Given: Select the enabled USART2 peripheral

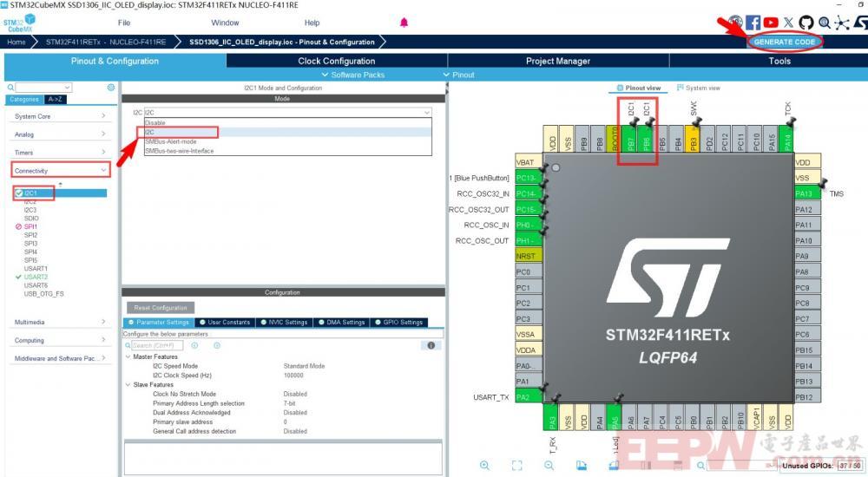Looking at the screenshot, I should pyautogui.click(x=36, y=277).
